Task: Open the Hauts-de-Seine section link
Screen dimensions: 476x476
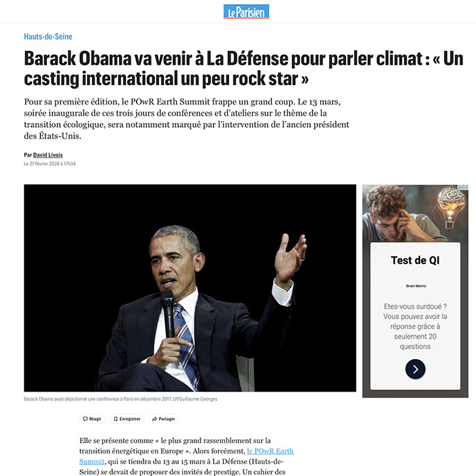Action: pos(48,37)
